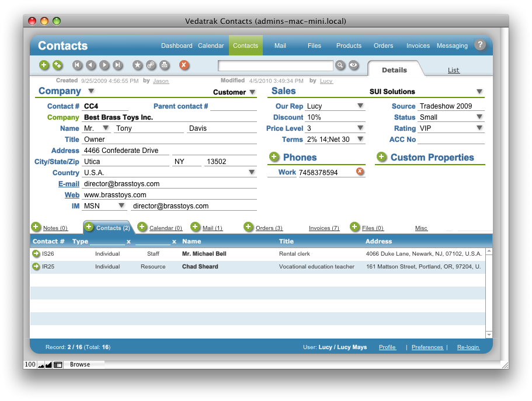Add new mail plus icon

[x=195, y=226]
